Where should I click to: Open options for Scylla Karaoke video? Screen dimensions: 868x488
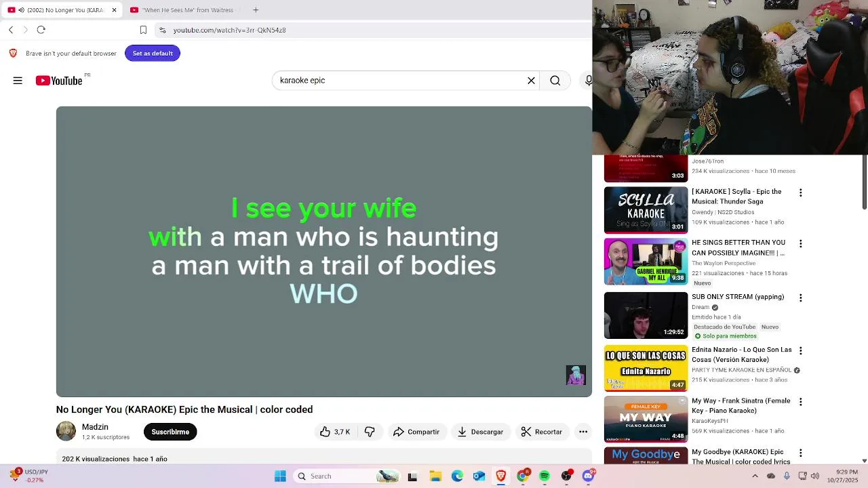click(x=800, y=193)
